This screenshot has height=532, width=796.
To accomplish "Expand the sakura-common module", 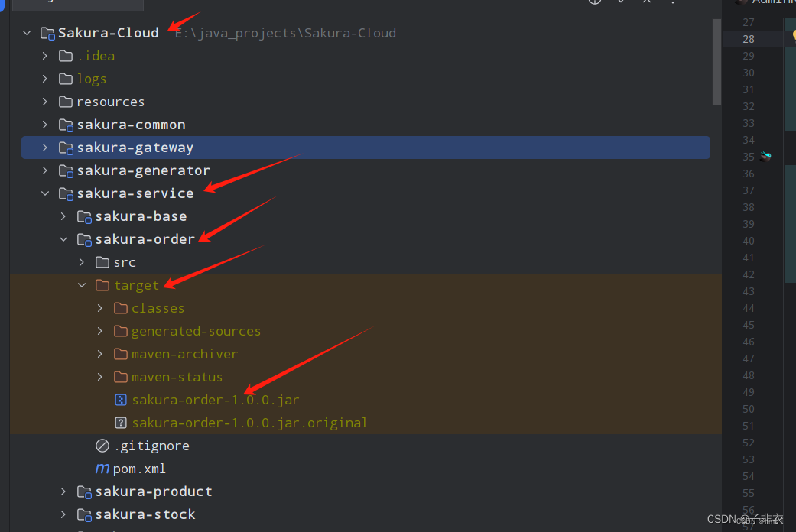I will pos(45,125).
